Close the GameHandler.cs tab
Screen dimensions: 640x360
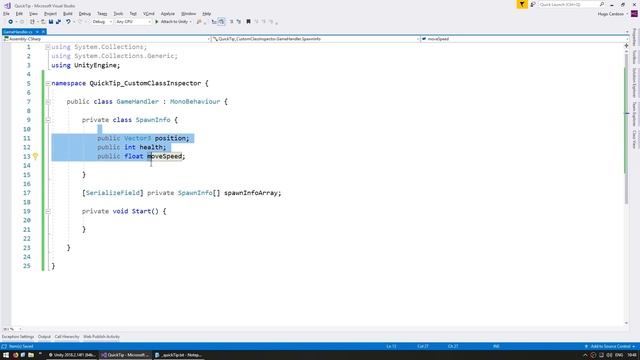point(43,32)
